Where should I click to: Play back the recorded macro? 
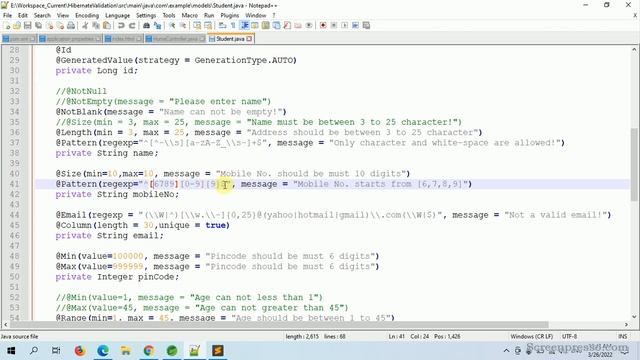344,25
